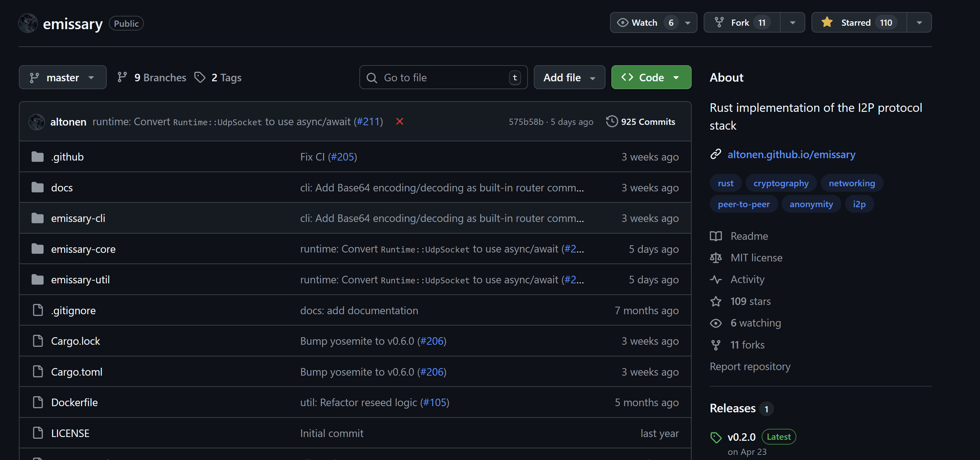Click the Activity pulse icon

pyautogui.click(x=716, y=280)
